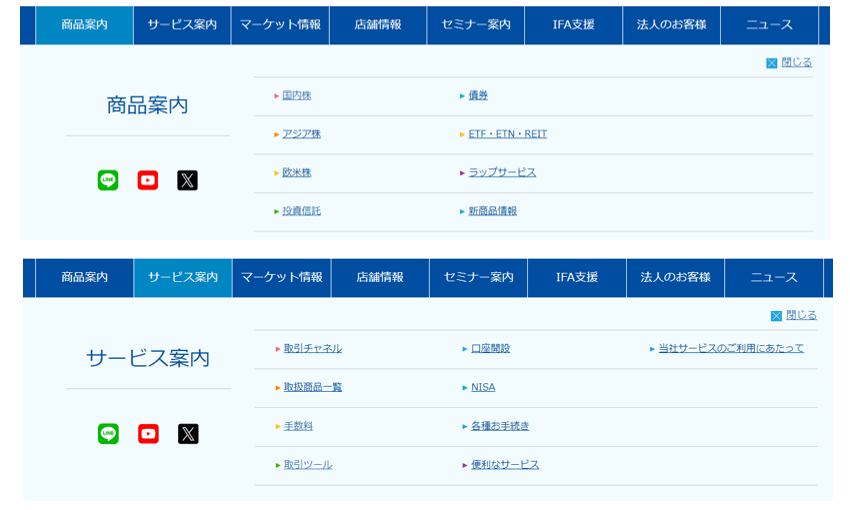
Task: Open the 新商品情報 link
Action: pos(492,211)
